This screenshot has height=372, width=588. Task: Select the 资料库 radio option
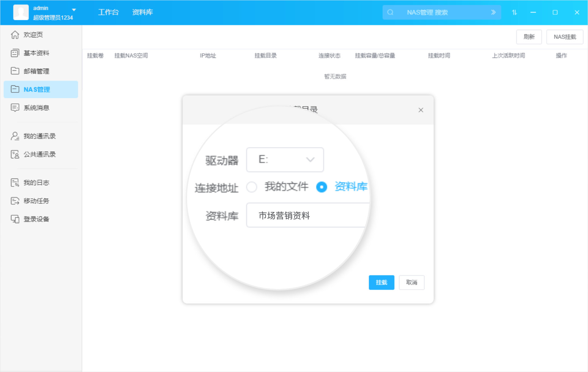tap(322, 187)
